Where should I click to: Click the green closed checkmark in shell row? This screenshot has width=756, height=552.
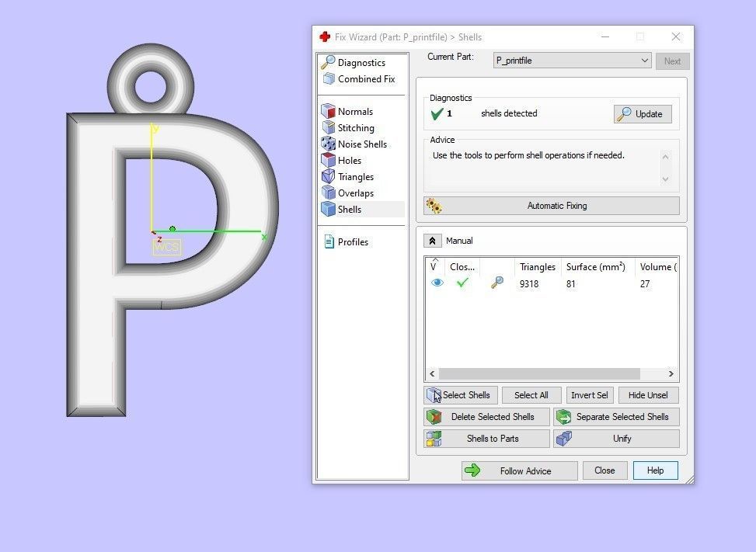pos(462,283)
